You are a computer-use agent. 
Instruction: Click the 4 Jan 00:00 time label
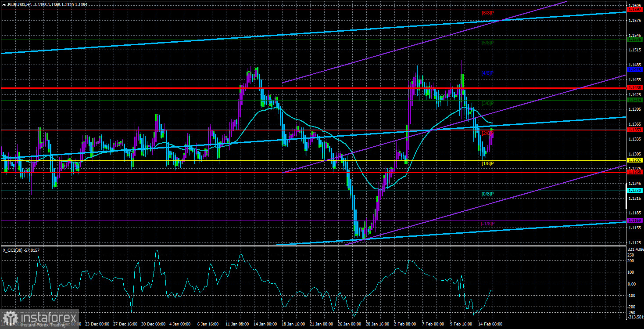[179, 324]
